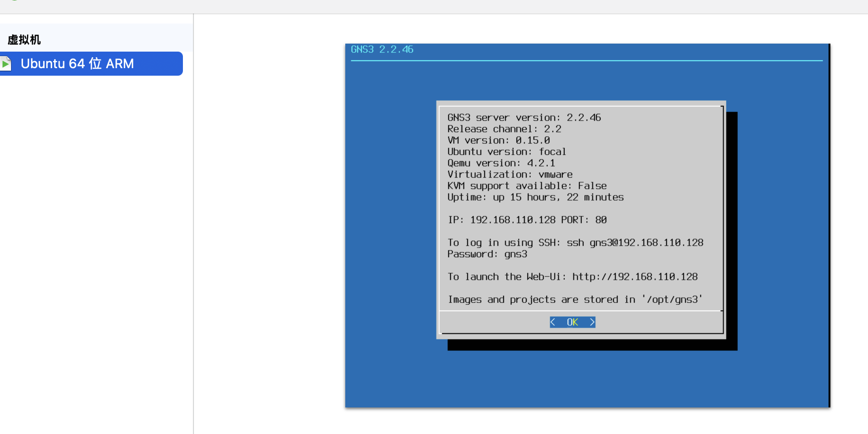
Task: Click the GNS3 2.2.46 console title
Action: point(382,49)
